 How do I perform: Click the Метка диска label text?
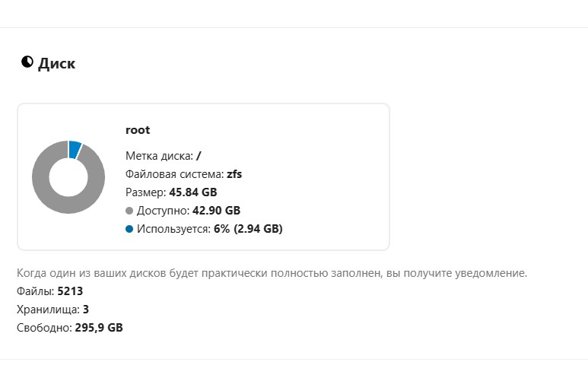coord(160,156)
